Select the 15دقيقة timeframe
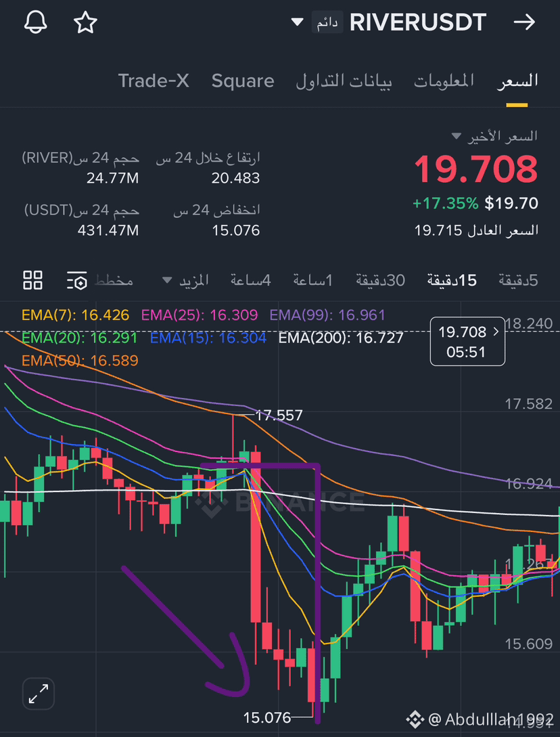Screen dimensions: 560x737 tap(452, 281)
